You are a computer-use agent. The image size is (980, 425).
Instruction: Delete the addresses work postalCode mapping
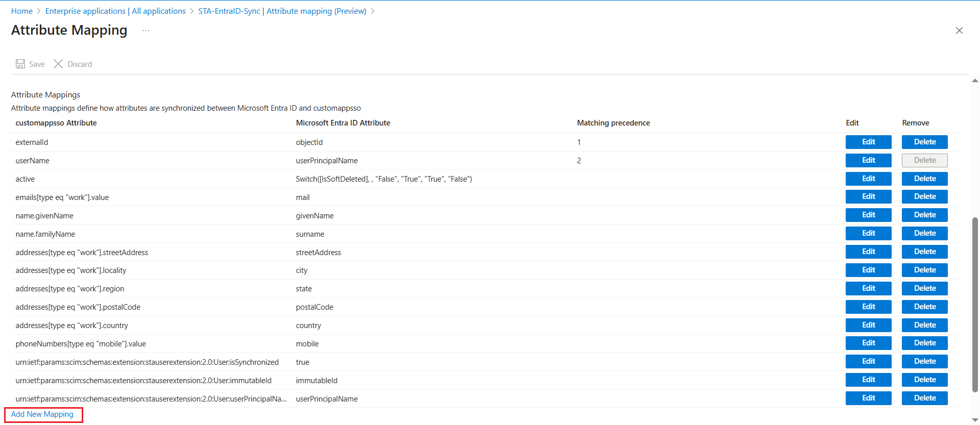pos(924,307)
